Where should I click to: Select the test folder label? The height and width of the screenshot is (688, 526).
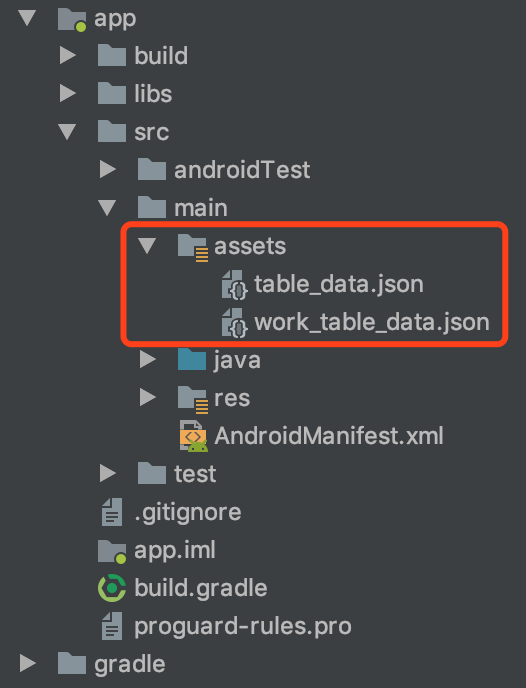tap(195, 474)
